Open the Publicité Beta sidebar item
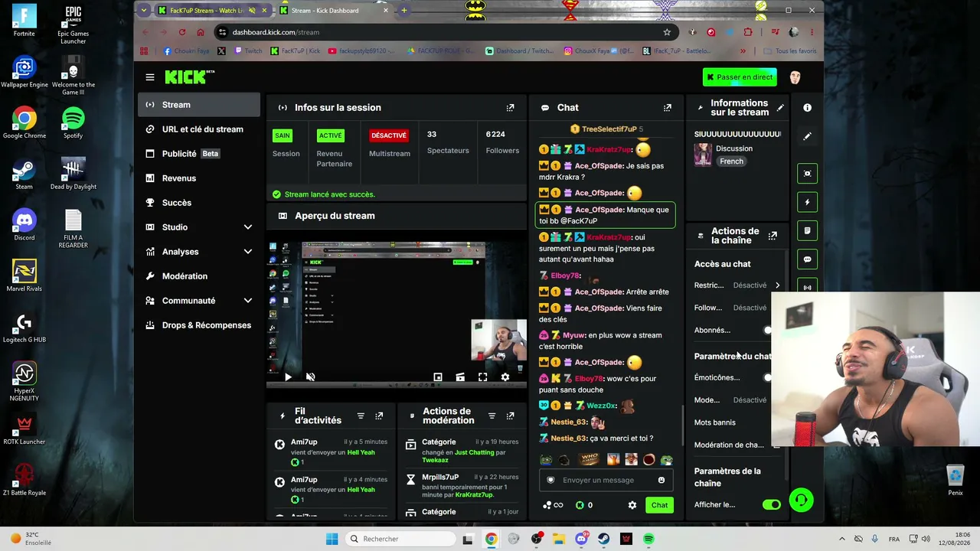This screenshot has height=551, width=980. (199, 154)
